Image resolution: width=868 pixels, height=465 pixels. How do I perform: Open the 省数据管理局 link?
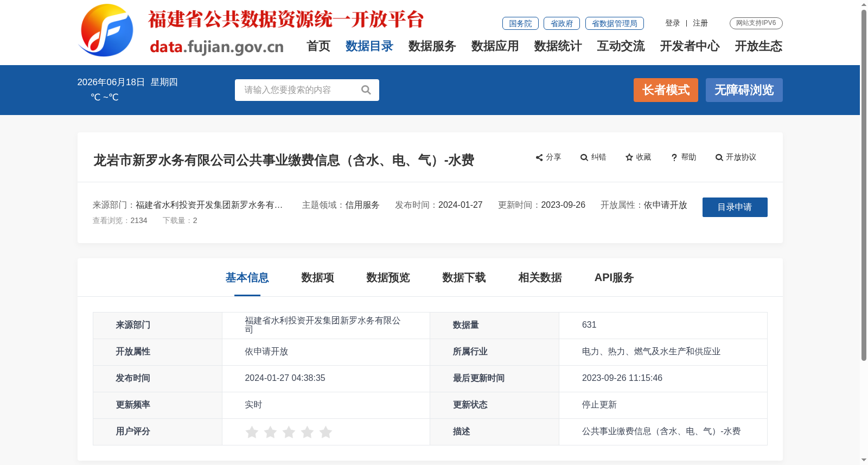[615, 23]
